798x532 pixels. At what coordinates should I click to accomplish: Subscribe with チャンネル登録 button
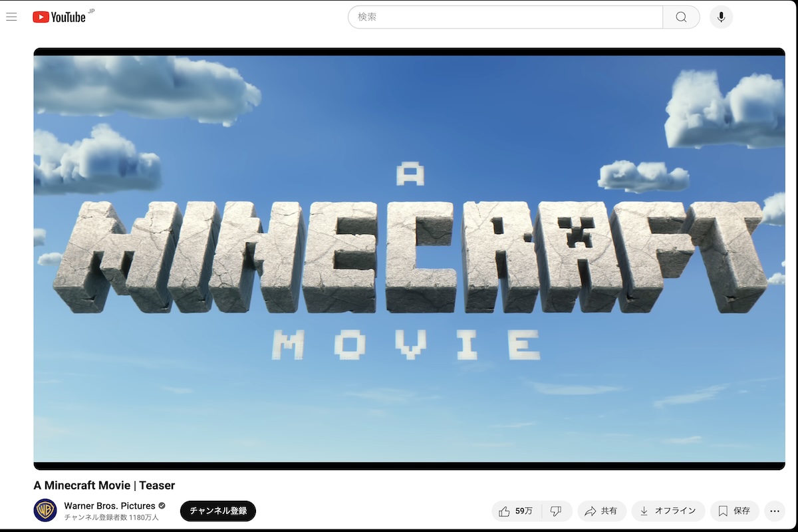point(218,511)
